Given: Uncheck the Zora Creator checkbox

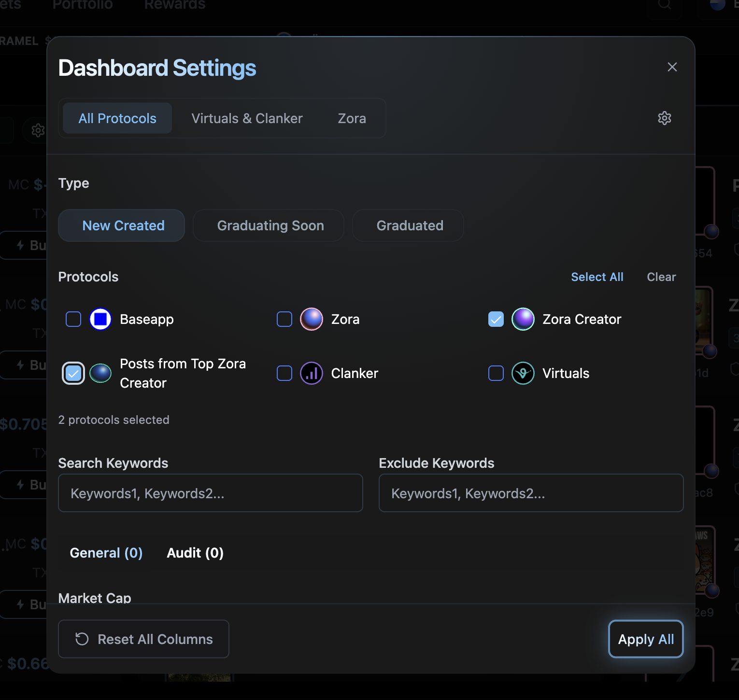Looking at the screenshot, I should [496, 319].
